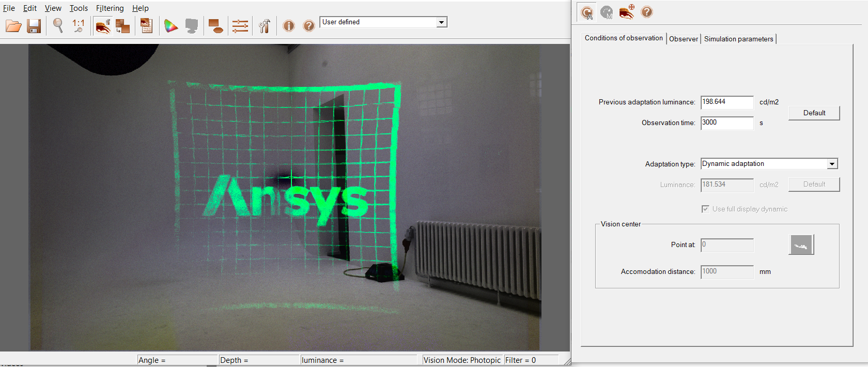Click the Accomodation distance field
The image size is (868, 367).
(727, 272)
